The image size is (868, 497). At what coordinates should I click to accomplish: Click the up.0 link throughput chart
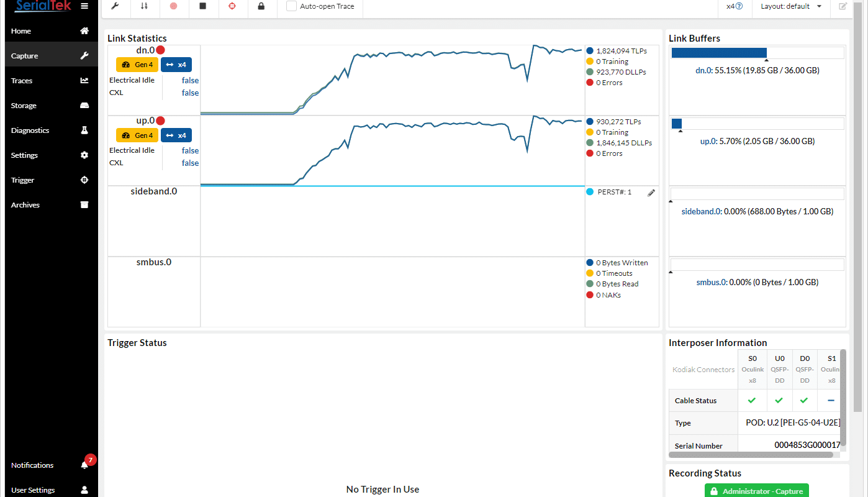(392, 151)
